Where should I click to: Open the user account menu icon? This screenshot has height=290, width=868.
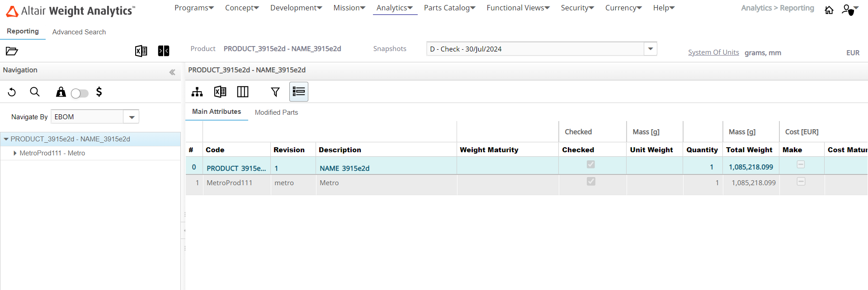849,9
